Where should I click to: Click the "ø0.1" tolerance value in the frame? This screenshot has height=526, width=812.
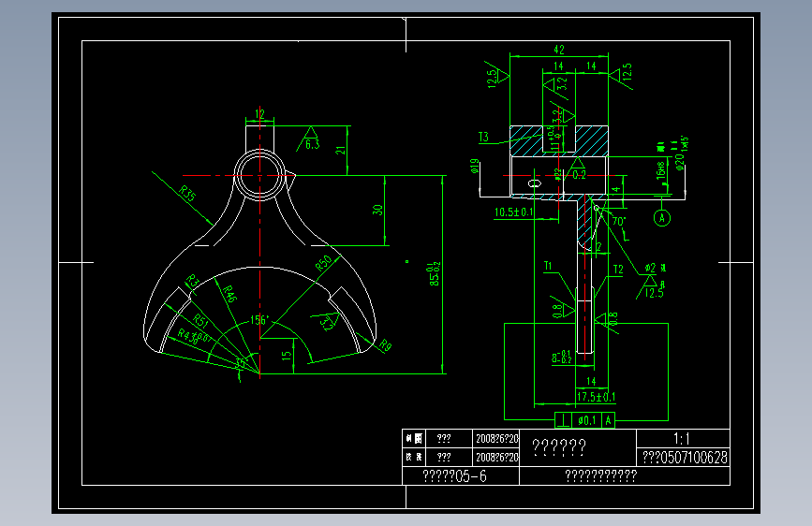click(586, 420)
